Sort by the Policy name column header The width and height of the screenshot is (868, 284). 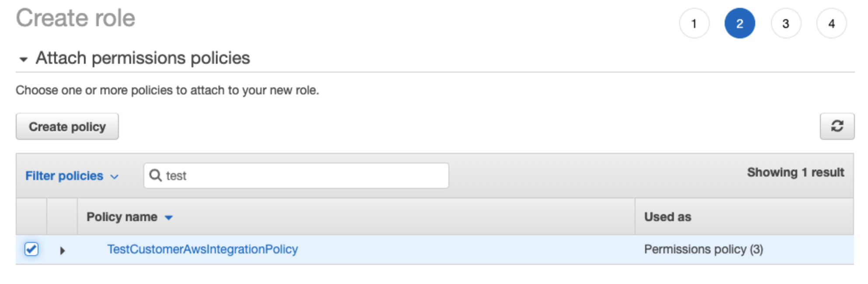point(122,217)
